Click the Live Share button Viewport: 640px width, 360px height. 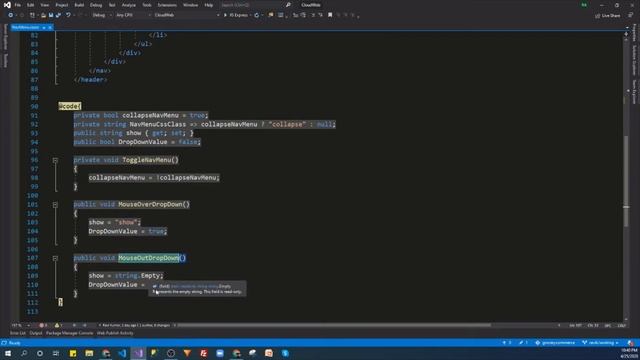607,16
